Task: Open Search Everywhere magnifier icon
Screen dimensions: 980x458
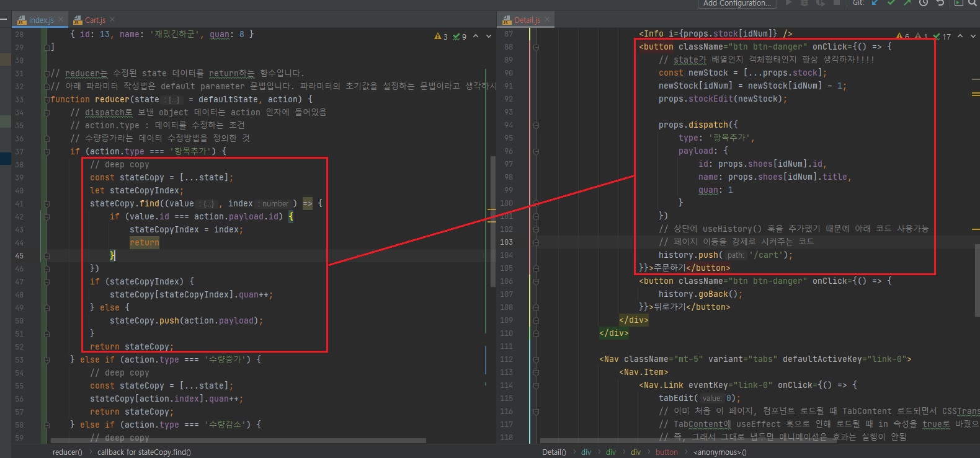Action: tap(972, 2)
